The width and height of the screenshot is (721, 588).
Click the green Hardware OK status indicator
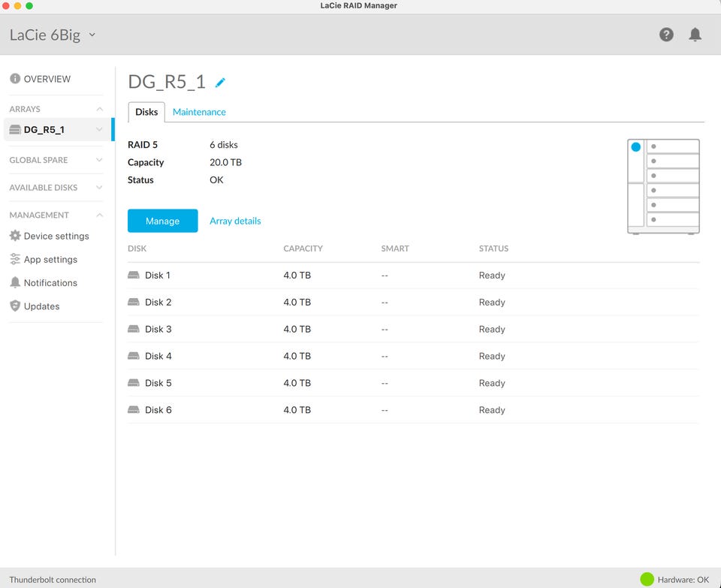coord(647,579)
